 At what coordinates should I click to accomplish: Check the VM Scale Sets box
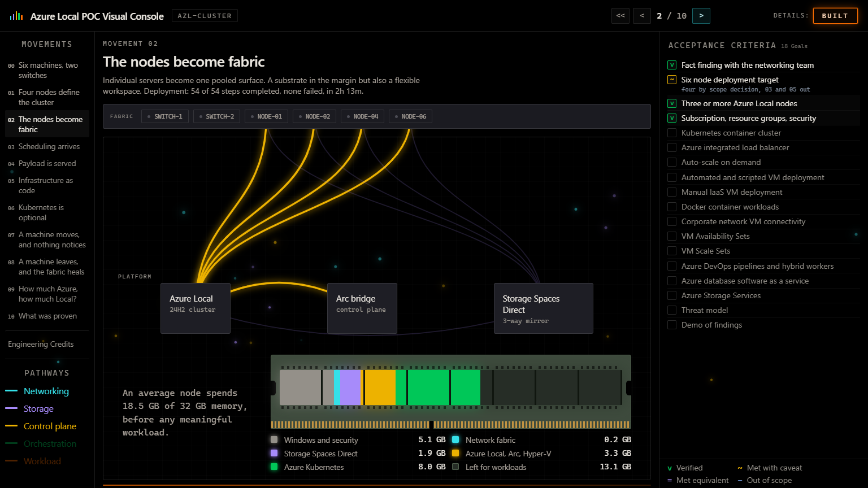click(x=672, y=251)
